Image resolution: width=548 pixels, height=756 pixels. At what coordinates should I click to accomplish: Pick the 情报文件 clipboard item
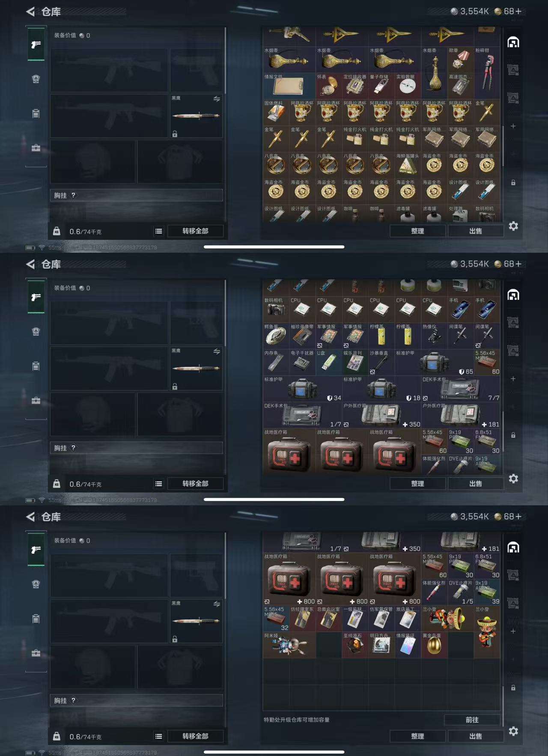[289, 86]
